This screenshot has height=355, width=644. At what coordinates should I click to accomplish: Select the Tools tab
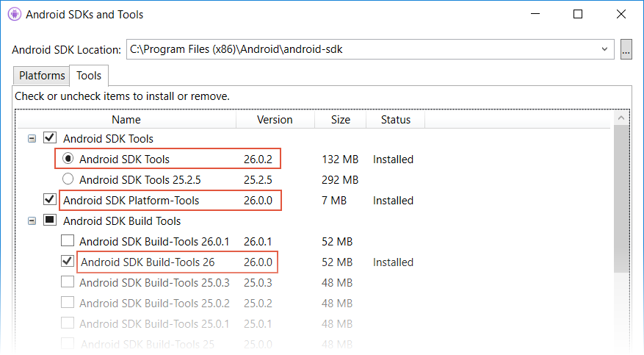[89, 76]
